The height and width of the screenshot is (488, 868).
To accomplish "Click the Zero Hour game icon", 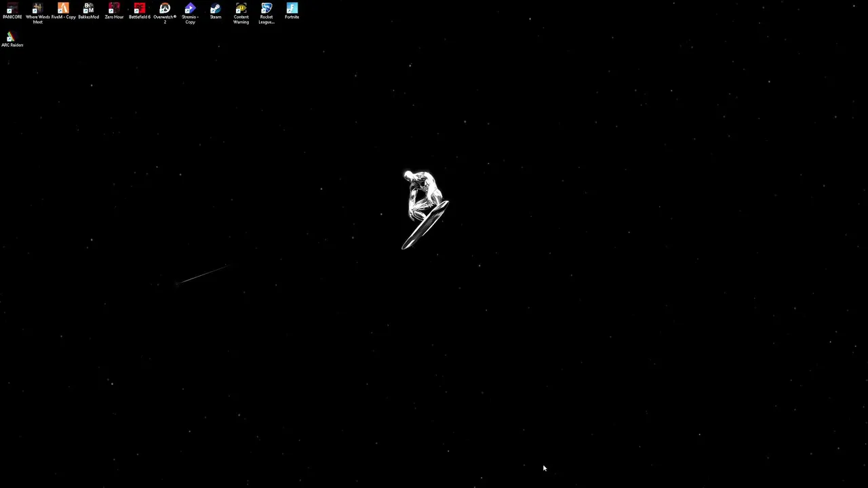I will click(114, 11).
